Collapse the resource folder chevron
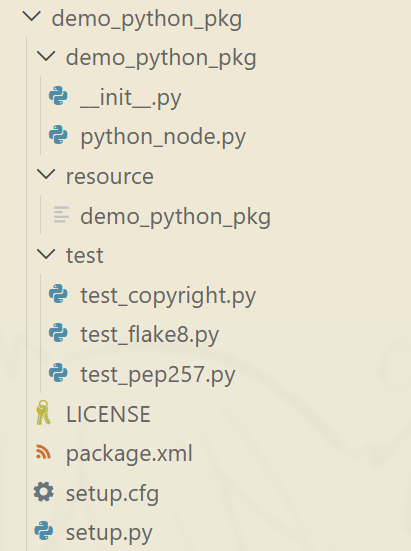 (x=46, y=175)
